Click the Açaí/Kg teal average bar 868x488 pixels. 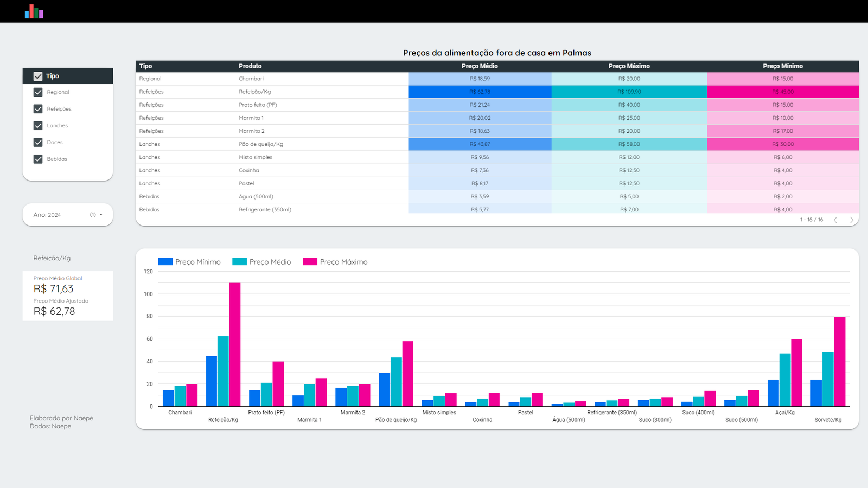pos(785,380)
